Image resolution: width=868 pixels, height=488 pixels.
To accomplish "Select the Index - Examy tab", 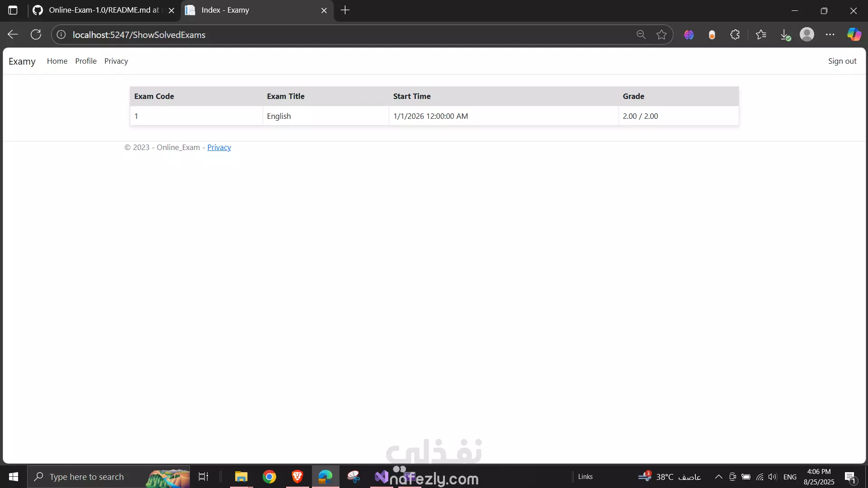I will point(257,10).
